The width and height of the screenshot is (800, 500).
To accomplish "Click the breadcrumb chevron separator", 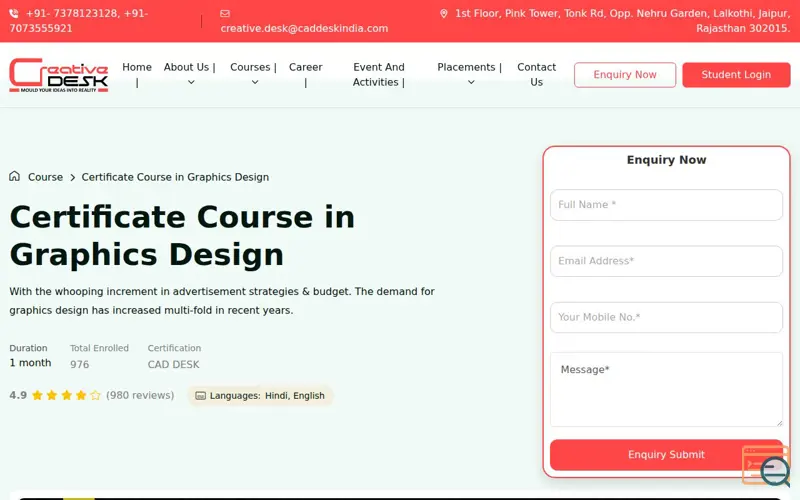I will coord(72,178).
